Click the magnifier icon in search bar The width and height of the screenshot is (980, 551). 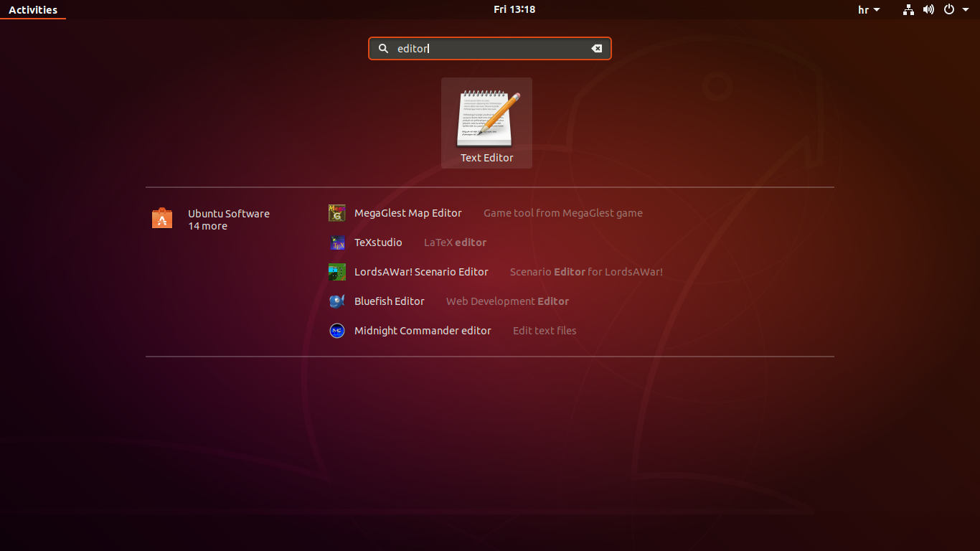tap(383, 49)
